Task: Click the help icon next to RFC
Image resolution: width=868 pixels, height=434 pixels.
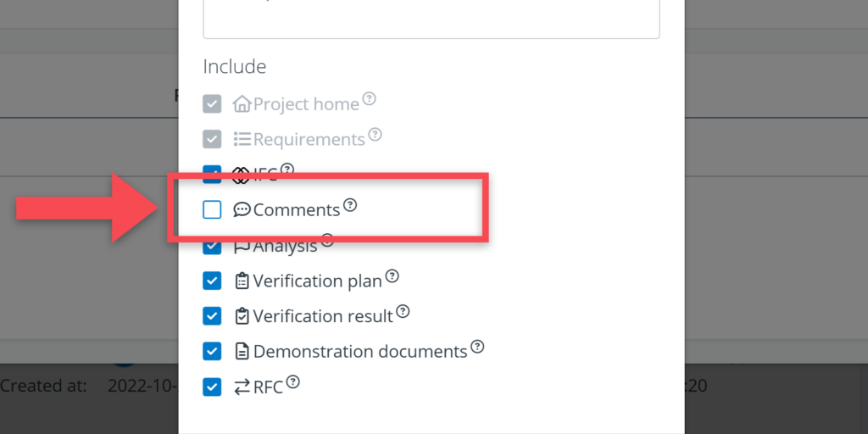Action: pyautogui.click(x=293, y=382)
